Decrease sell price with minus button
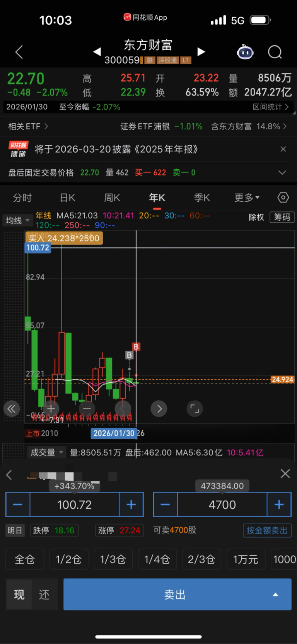 click(18, 504)
